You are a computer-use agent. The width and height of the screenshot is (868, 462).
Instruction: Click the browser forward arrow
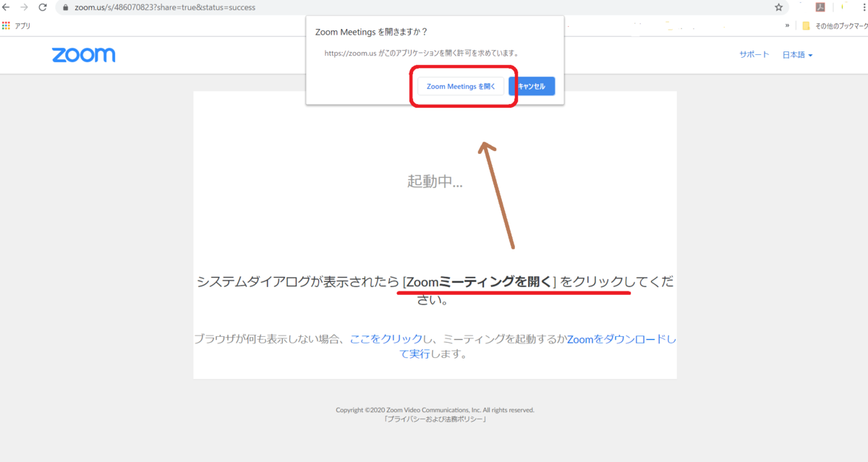25,7
